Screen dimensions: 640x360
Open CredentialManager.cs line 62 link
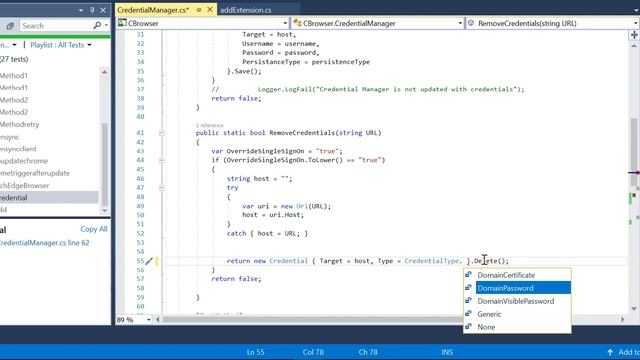coord(44,243)
